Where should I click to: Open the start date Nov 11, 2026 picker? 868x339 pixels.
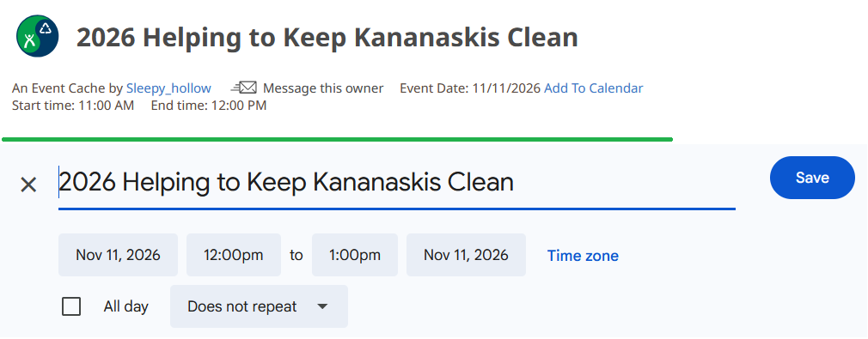coord(118,255)
